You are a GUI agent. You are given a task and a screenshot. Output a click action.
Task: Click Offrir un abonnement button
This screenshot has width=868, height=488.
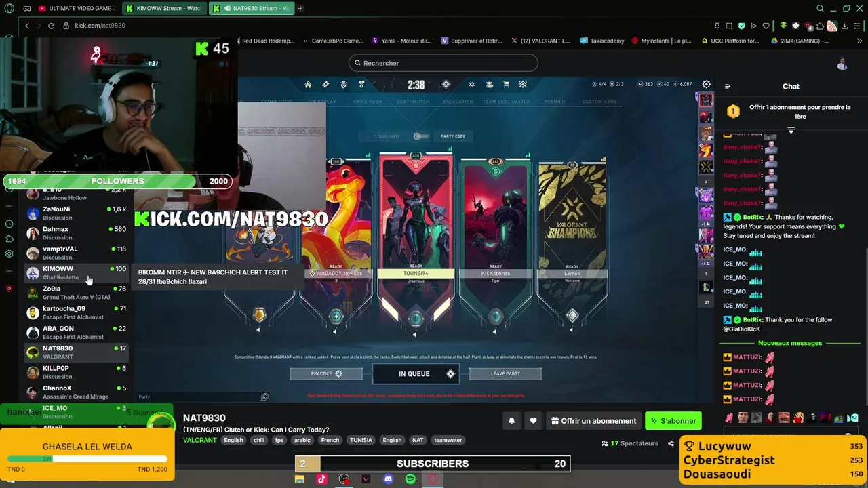[593, 421]
